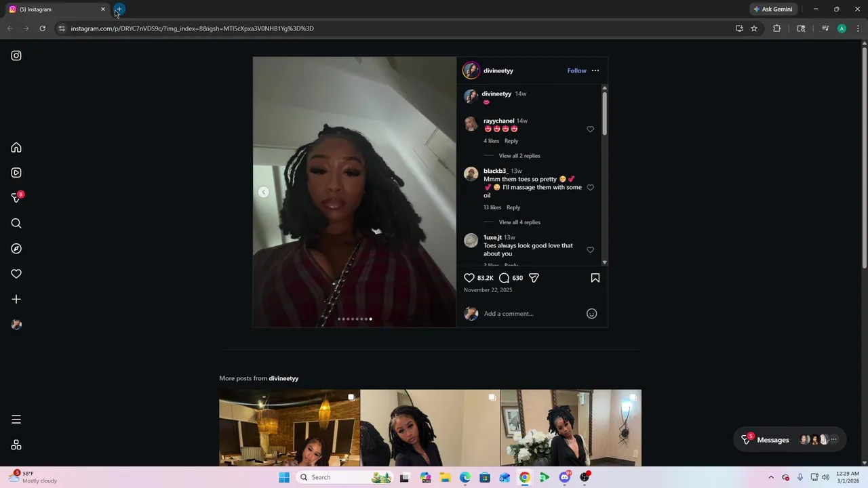The width and height of the screenshot is (868, 488).
Task: Follow divineetyy
Action: click(x=576, y=70)
